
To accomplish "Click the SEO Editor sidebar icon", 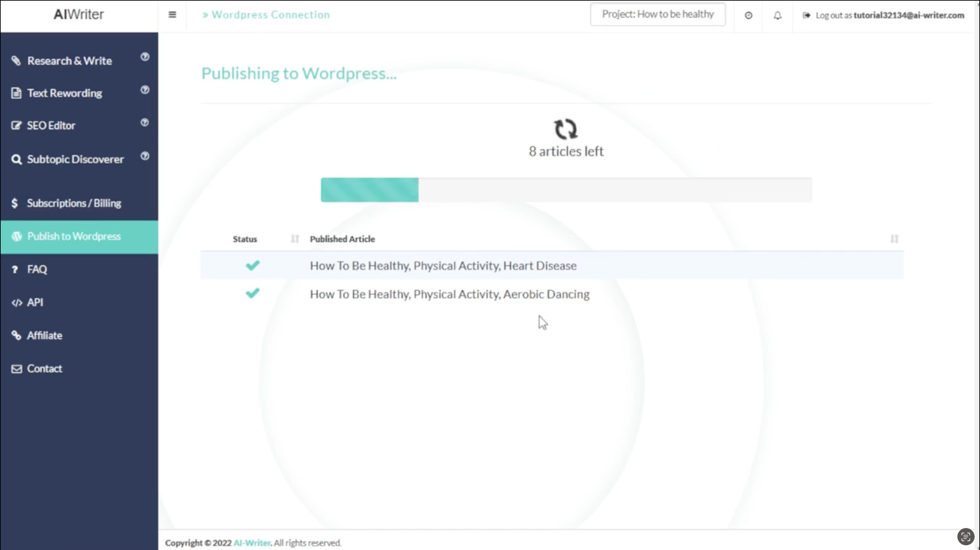I will pyautogui.click(x=17, y=125).
